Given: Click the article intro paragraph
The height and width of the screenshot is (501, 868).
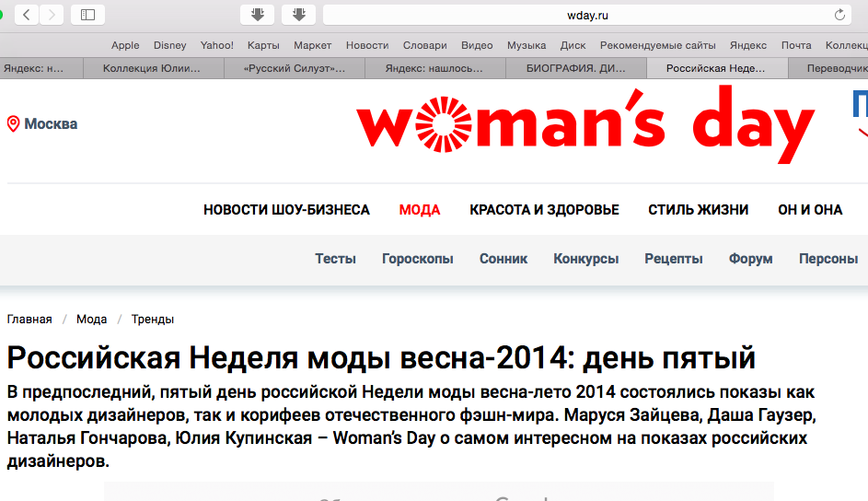Looking at the screenshot, I should point(411,426).
